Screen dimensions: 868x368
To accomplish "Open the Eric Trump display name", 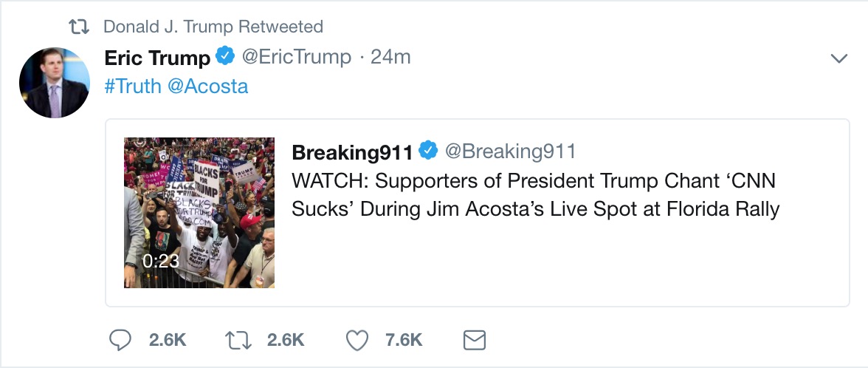I will tap(157, 58).
